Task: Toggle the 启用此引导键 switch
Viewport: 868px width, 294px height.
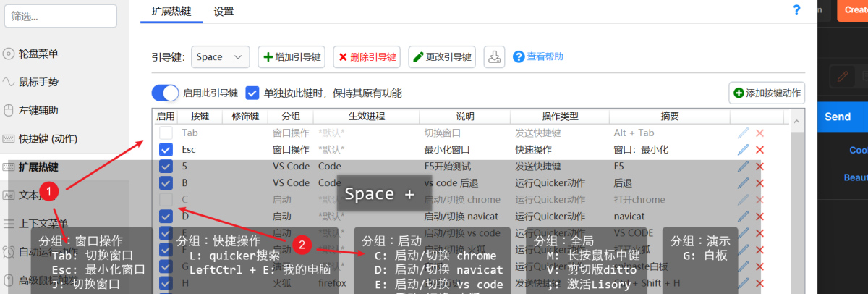Action: 165,93
